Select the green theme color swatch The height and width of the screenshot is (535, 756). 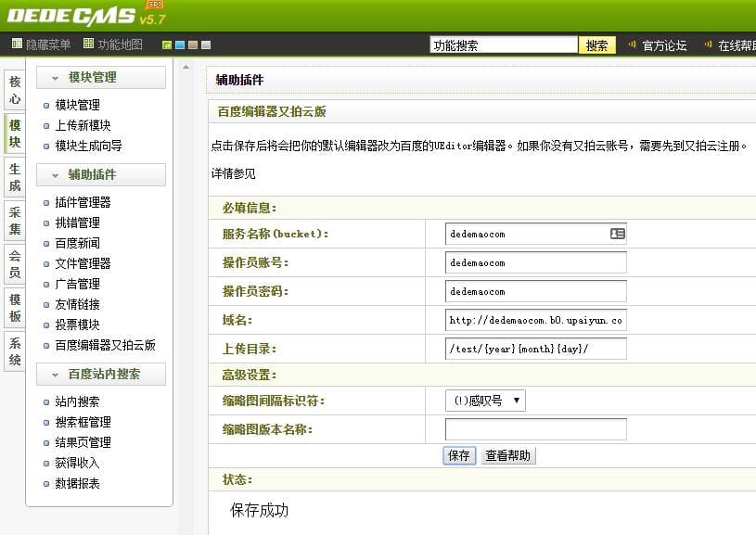(167, 45)
